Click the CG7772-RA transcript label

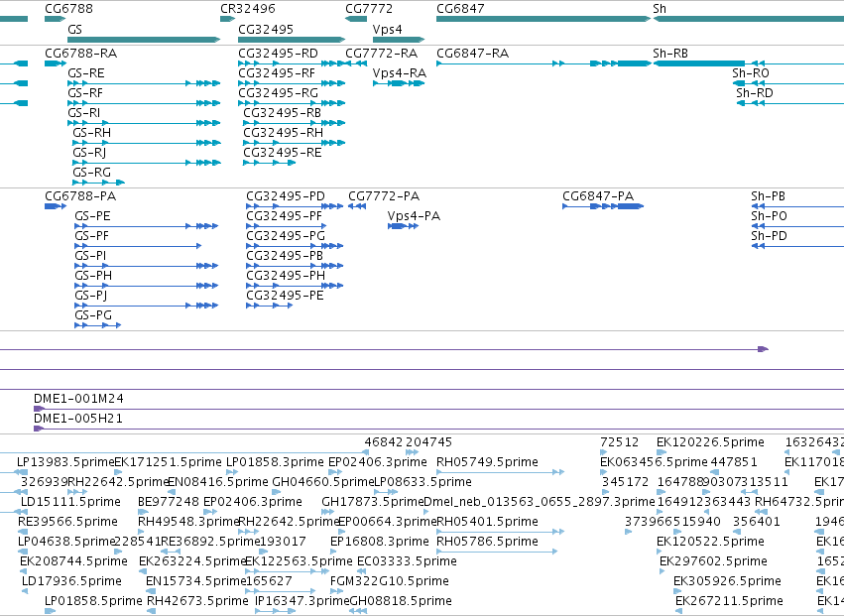point(382,54)
